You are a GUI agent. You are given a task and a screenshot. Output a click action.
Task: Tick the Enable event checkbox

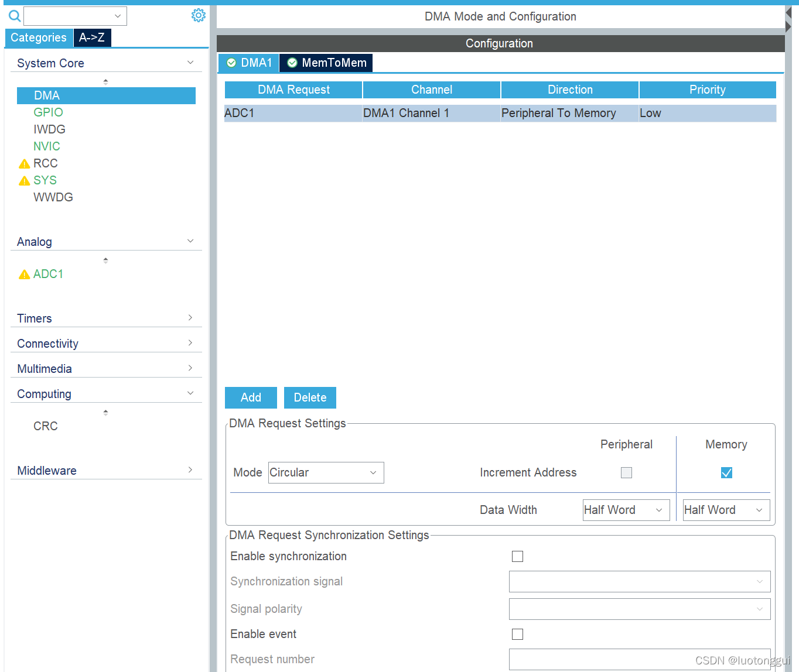point(517,634)
